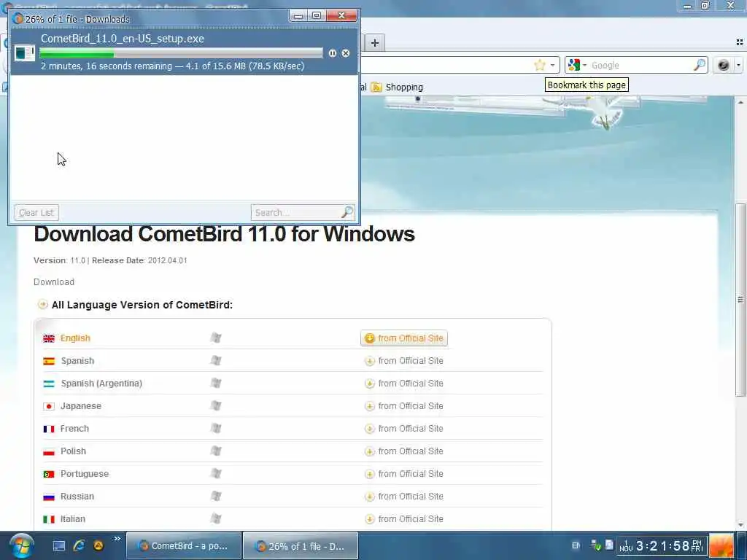Click the French language name
The width and height of the screenshot is (747, 560).
[x=74, y=429]
